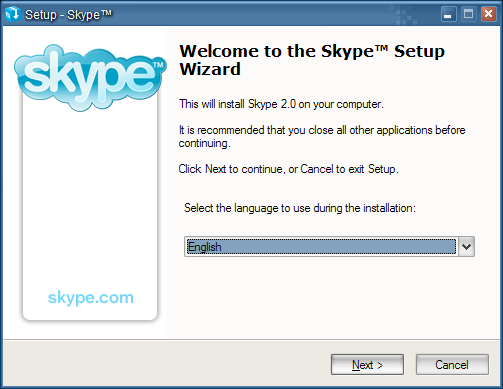
Task: Click the TM mark on the Skype logo
Action: click(x=159, y=64)
